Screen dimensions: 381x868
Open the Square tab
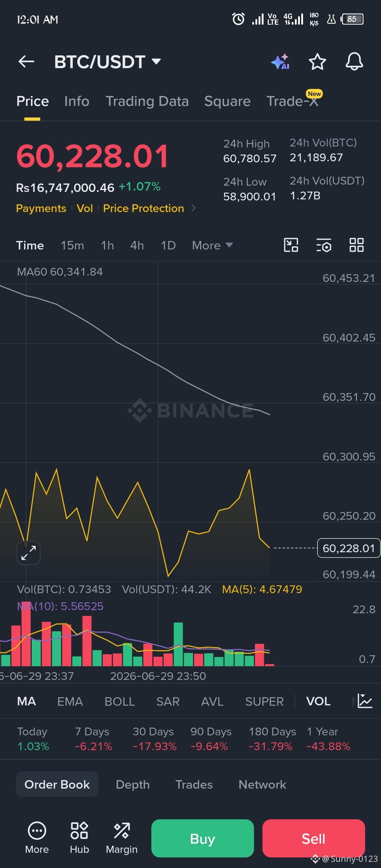228,101
